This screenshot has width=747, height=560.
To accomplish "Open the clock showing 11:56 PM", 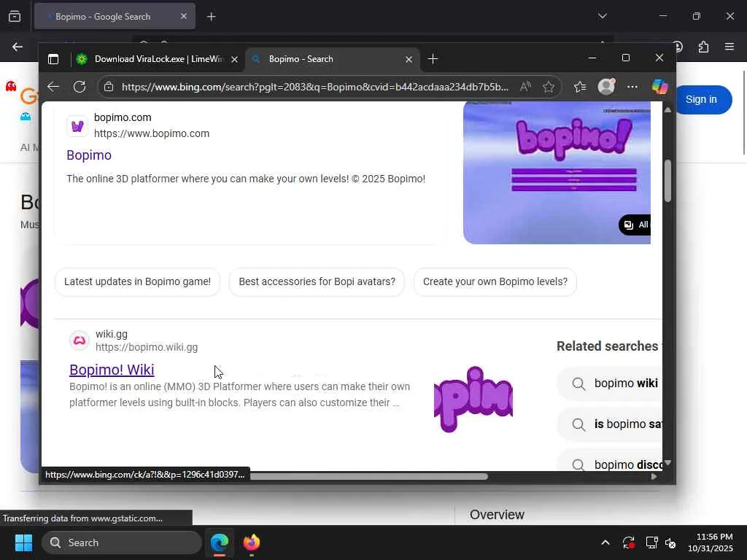I will coord(711,542).
